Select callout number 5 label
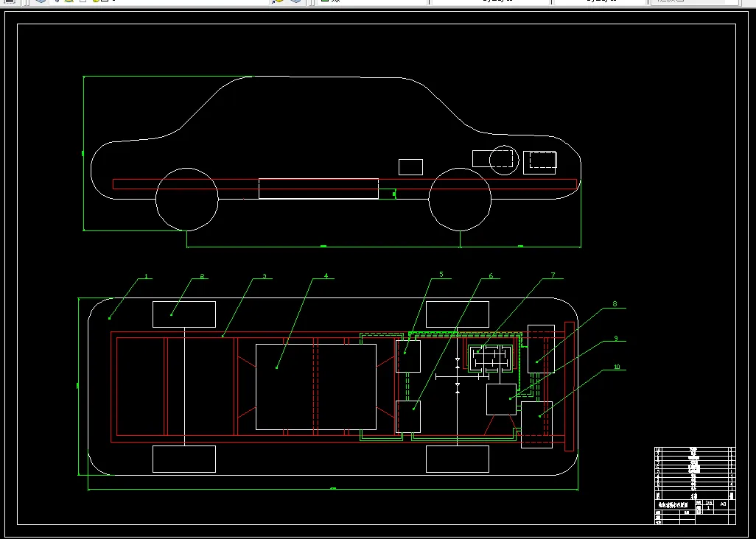Viewport: 756px width, 539px height. (441, 275)
